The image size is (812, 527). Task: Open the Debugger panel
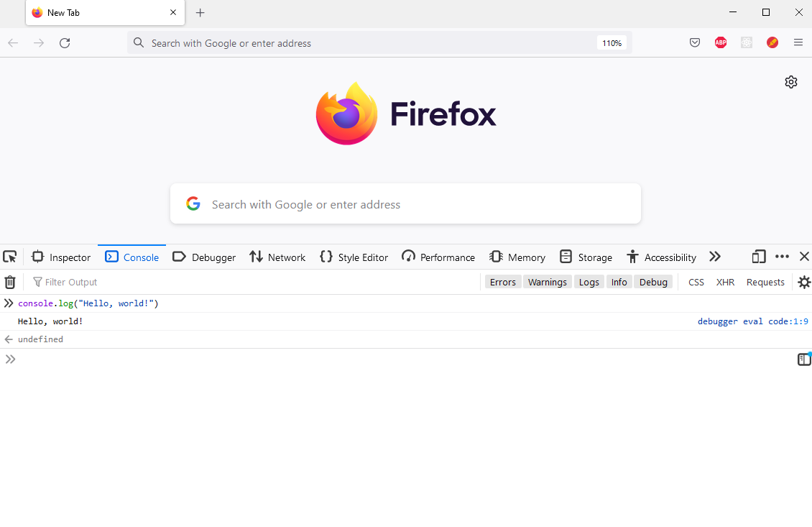204,257
